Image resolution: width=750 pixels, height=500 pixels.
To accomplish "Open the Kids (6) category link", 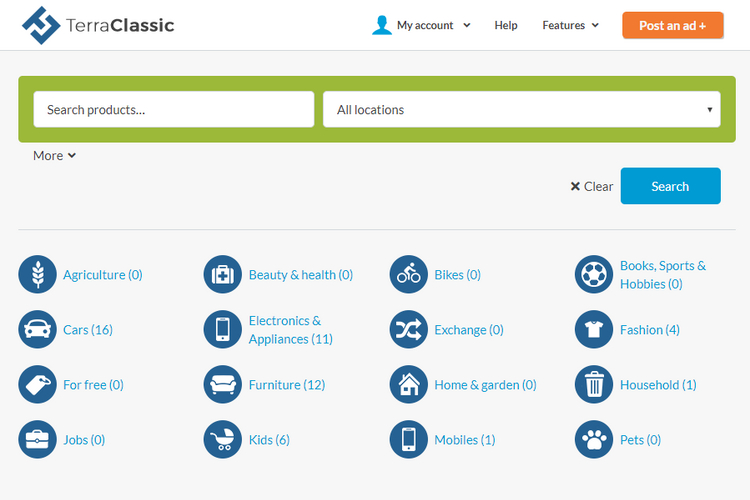I will pos(269,440).
